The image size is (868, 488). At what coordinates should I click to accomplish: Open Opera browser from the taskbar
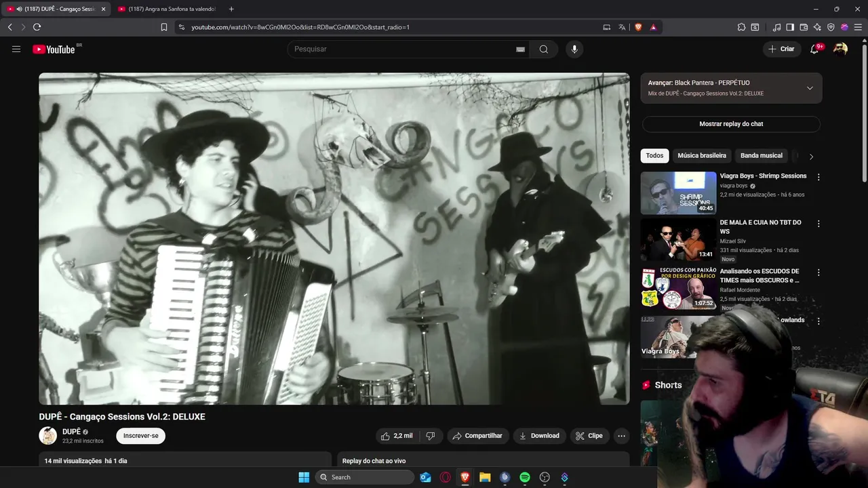tap(446, 477)
